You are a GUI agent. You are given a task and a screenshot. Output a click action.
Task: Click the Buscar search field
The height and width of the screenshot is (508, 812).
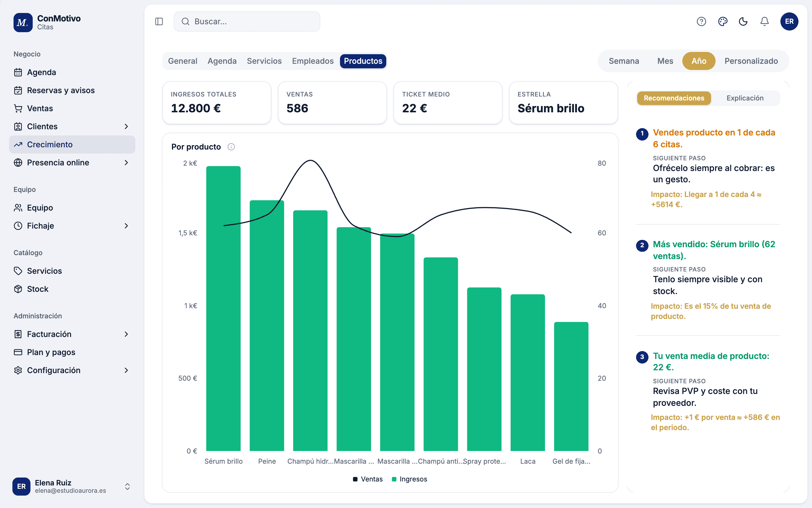247,21
